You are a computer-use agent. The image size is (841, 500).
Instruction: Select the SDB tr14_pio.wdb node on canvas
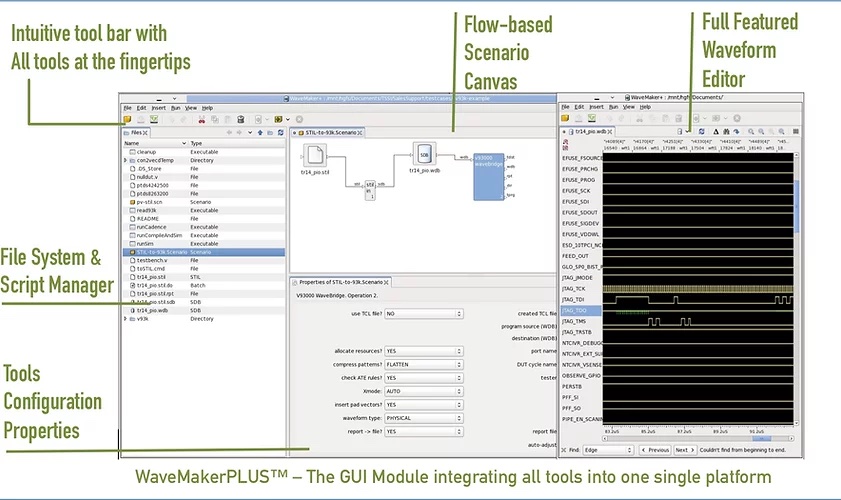[424, 155]
